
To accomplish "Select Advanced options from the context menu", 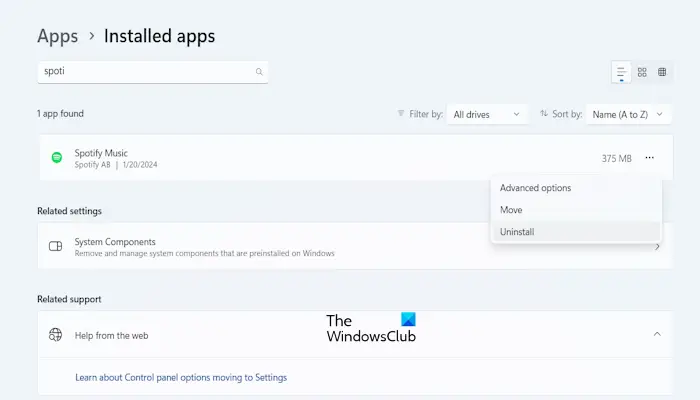I will tap(535, 188).
